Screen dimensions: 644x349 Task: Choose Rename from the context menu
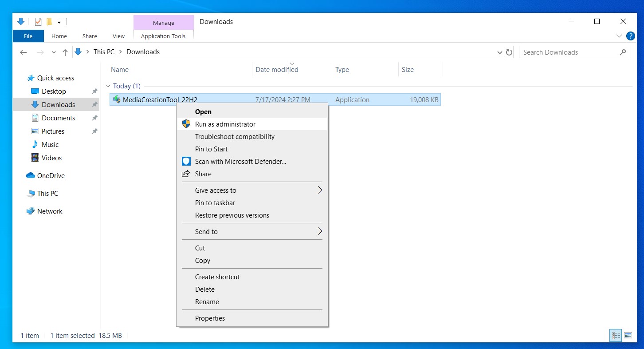tap(252, 302)
